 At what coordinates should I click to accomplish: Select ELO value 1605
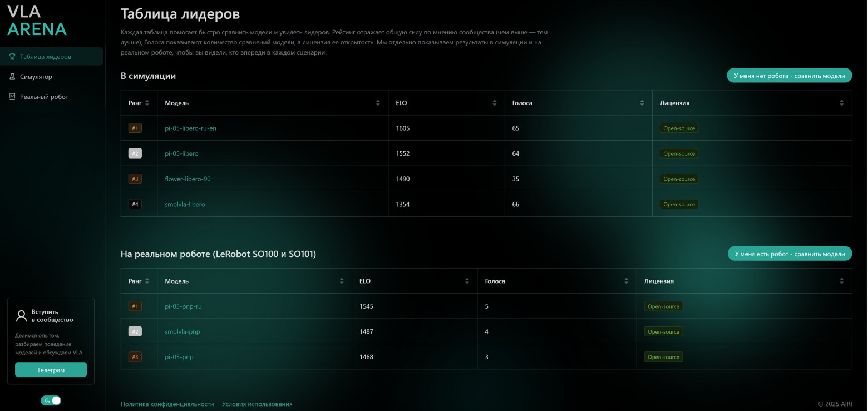coord(403,128)
